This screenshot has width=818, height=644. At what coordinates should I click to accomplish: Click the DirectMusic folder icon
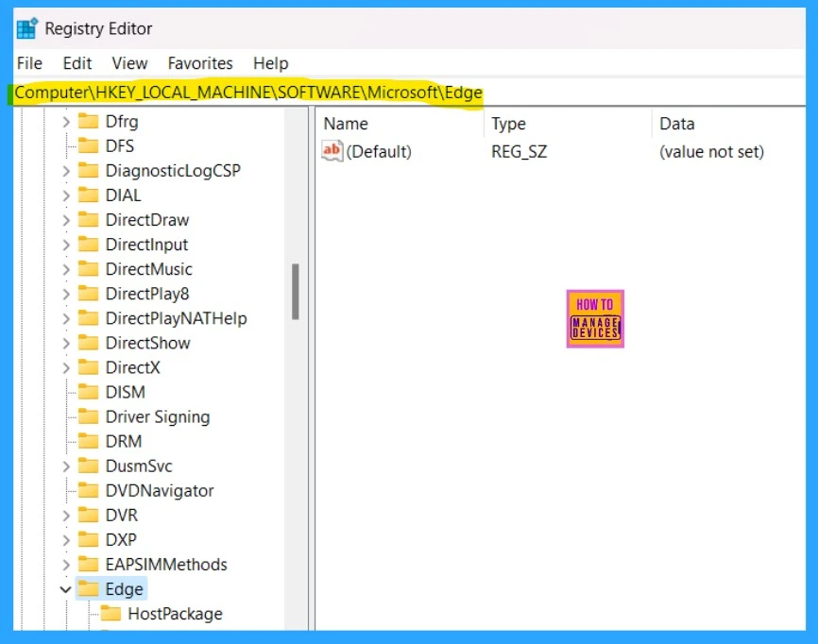click(x=88, y=268)
